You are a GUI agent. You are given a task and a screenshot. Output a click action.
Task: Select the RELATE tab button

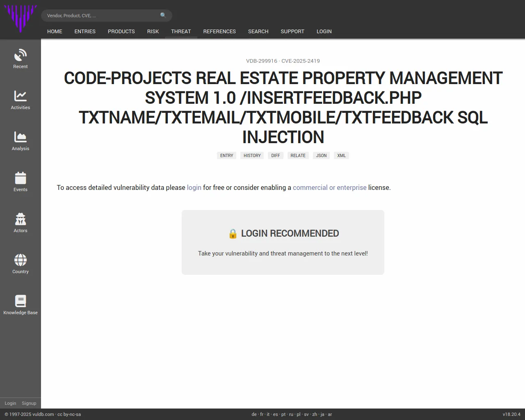pos(298,155)
